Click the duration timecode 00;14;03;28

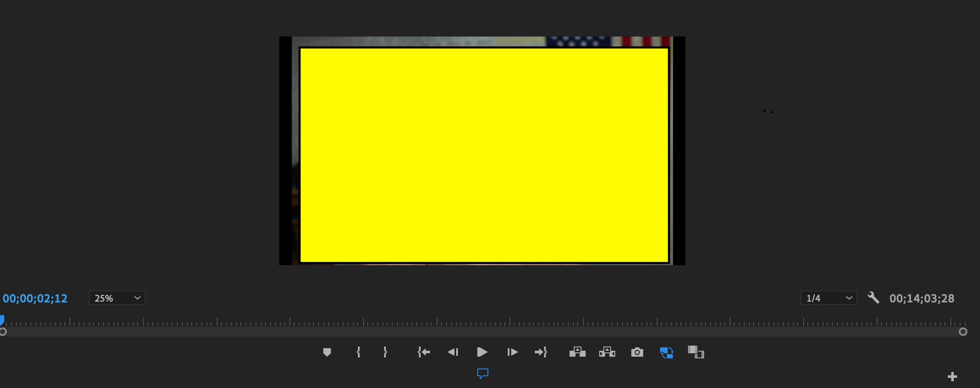click(922, 299)
